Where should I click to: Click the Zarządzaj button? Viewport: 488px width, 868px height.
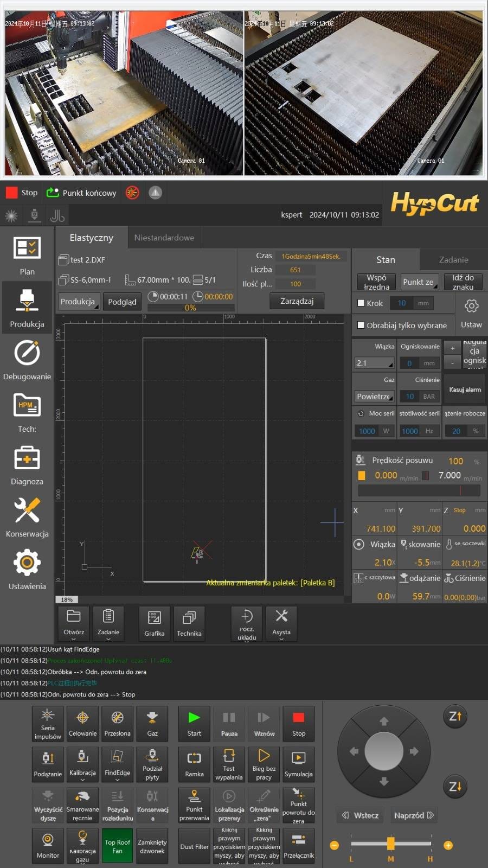point(297,301)
